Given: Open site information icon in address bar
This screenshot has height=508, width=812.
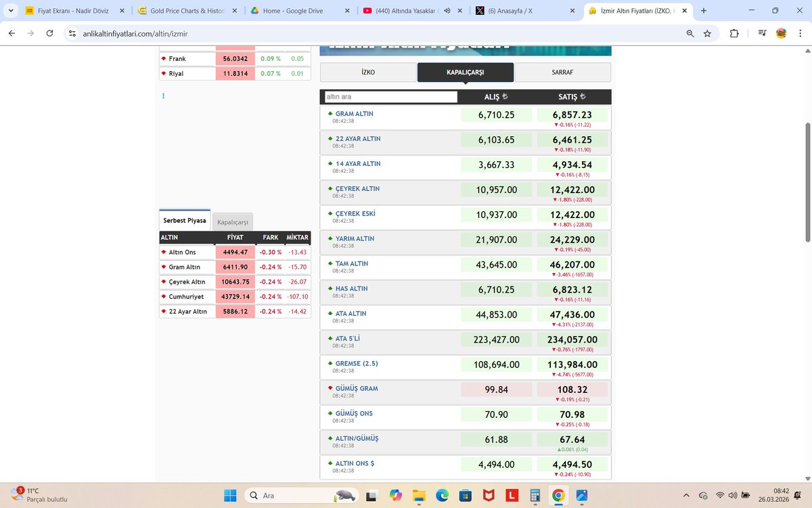Looking at the screenshot, I should point(73,33).
